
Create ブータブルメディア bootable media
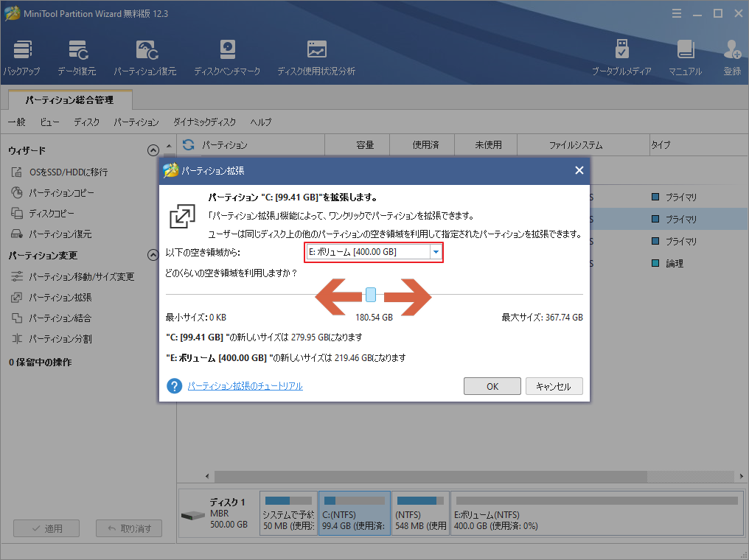pyautogui.click(x=621, y=58)
